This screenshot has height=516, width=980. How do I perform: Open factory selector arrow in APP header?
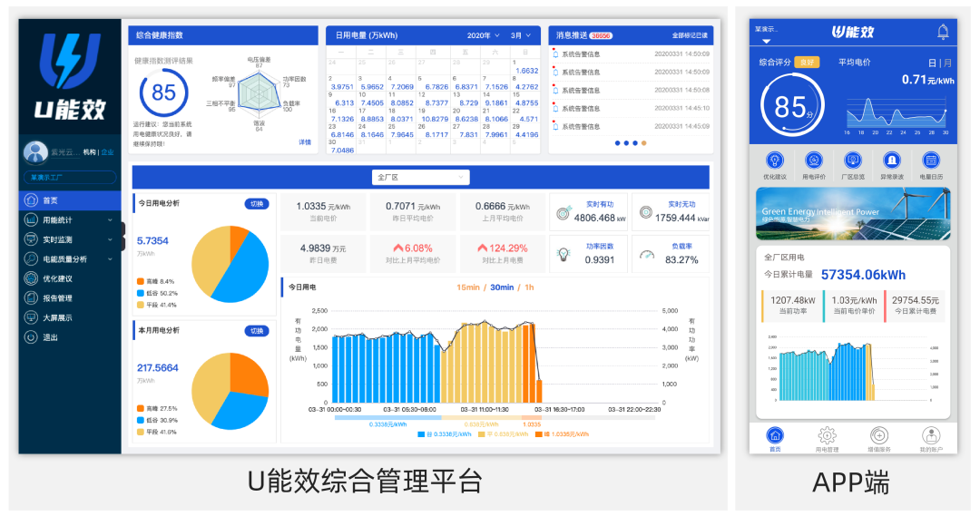pos(766,41)
